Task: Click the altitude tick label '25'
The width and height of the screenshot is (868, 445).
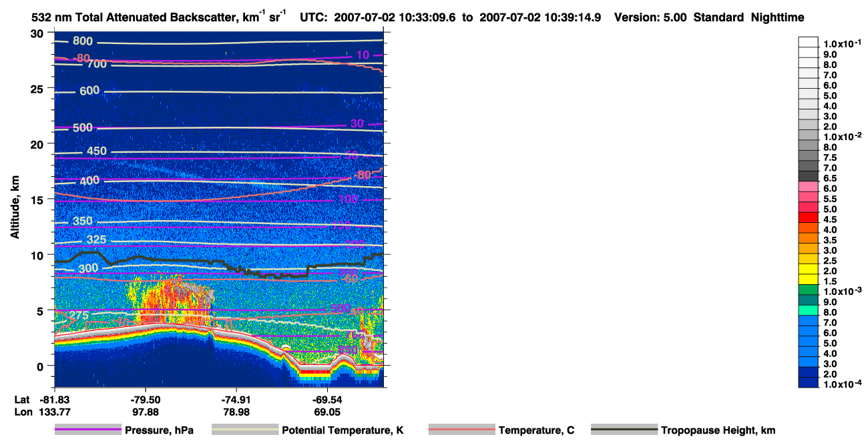Action: (x=37, y=89)
